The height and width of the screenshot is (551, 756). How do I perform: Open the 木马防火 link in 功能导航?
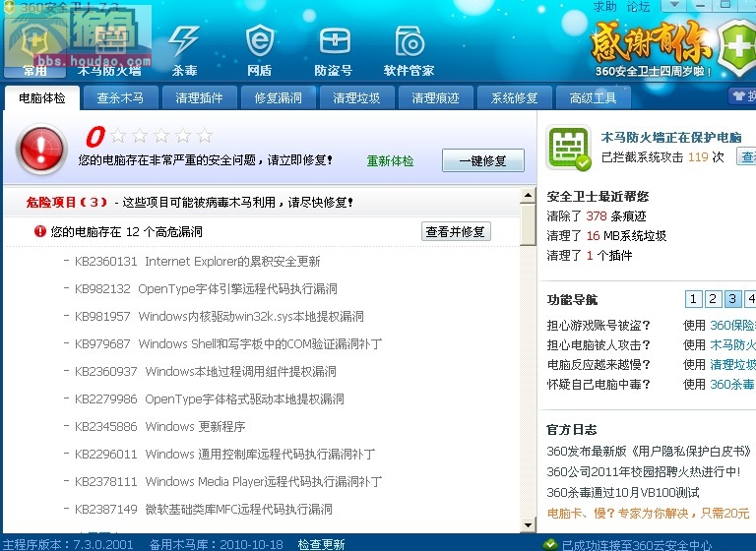click(x=732, y=345)
